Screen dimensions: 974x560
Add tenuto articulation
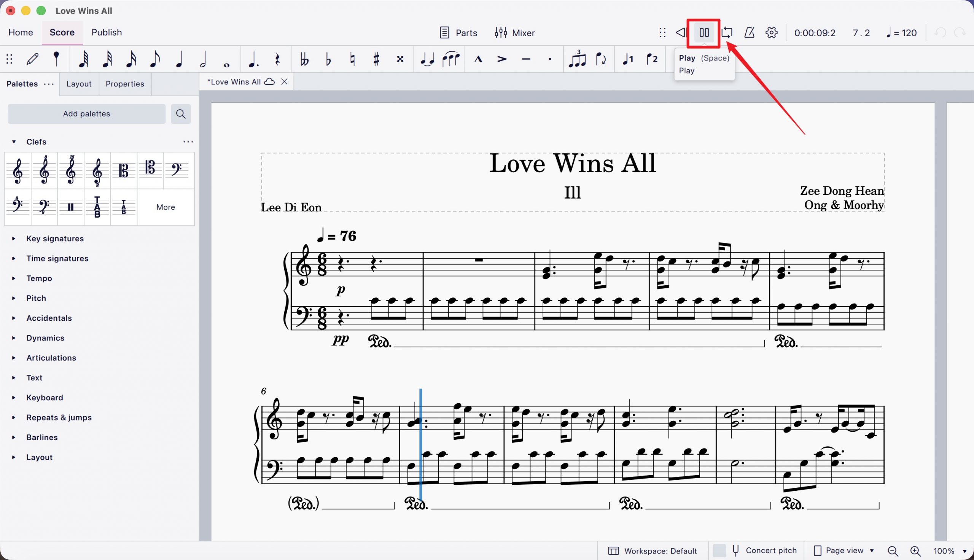[526, 59]
